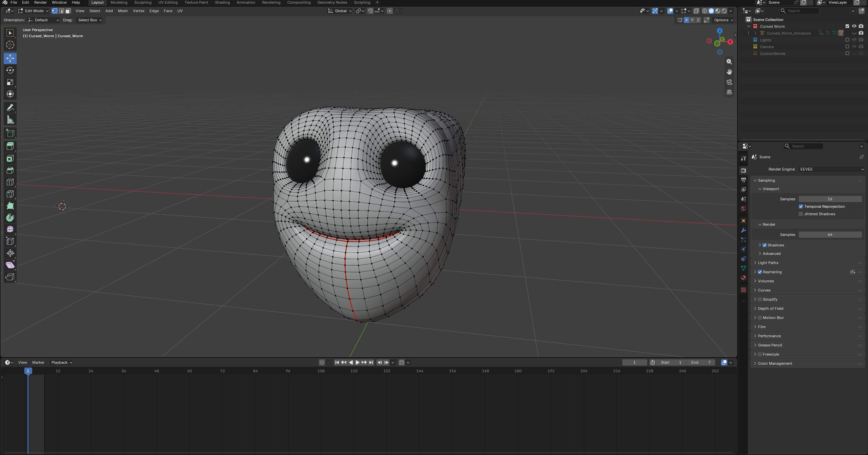Open the Edit Mode dropdown
Screen dimensions: 868x455
click(33, 11)
